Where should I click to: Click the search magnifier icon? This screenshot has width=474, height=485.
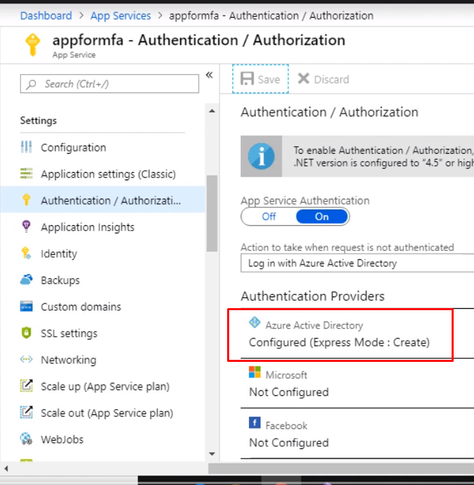click(31, 84)
